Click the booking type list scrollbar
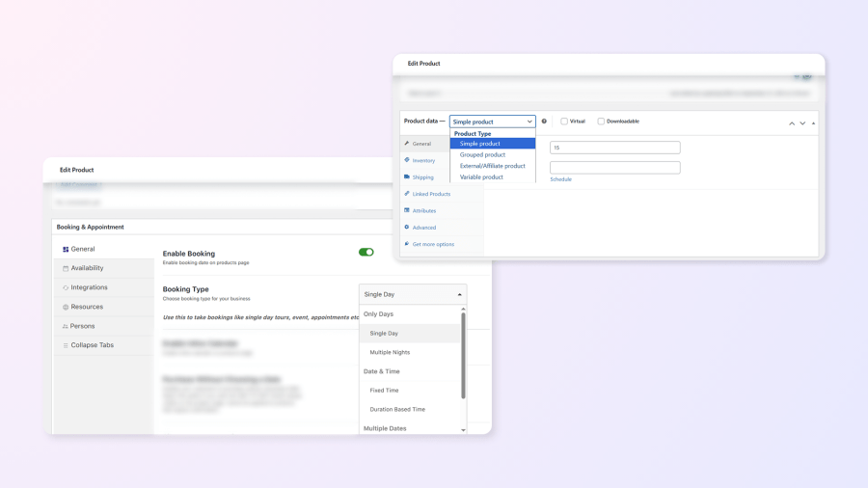The width and height of the screenshot is (868, 488). click(463, 355)
